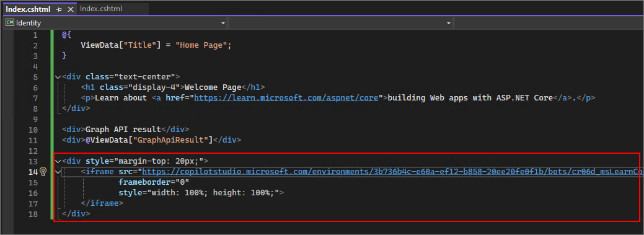The image size is (644, 235).
Task: Open the learn.microsoft.com/aspnet/core link
Action: pos(286,98)
